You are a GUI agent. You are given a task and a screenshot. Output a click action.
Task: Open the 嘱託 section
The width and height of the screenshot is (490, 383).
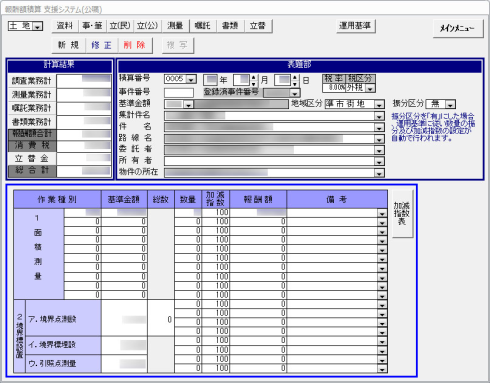[203, 26]
